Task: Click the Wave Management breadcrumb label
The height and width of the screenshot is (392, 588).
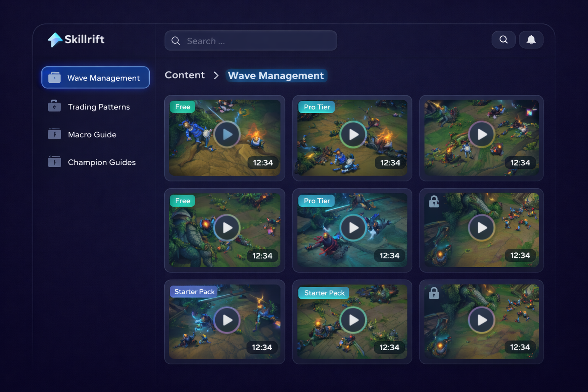Action: click(276, 76)
